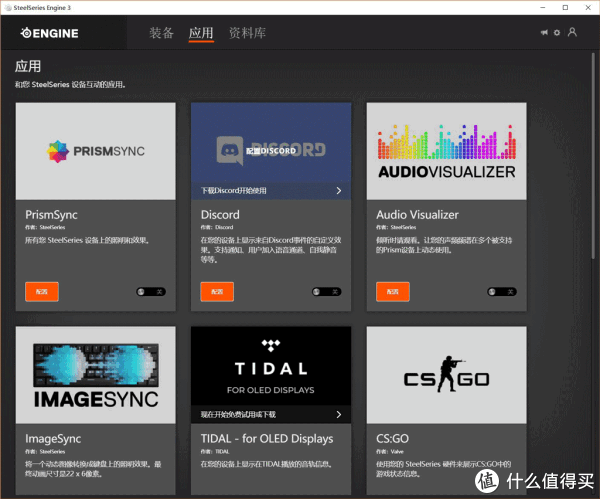Expand Discord download chevron arrow

click(x=339, y=191)
